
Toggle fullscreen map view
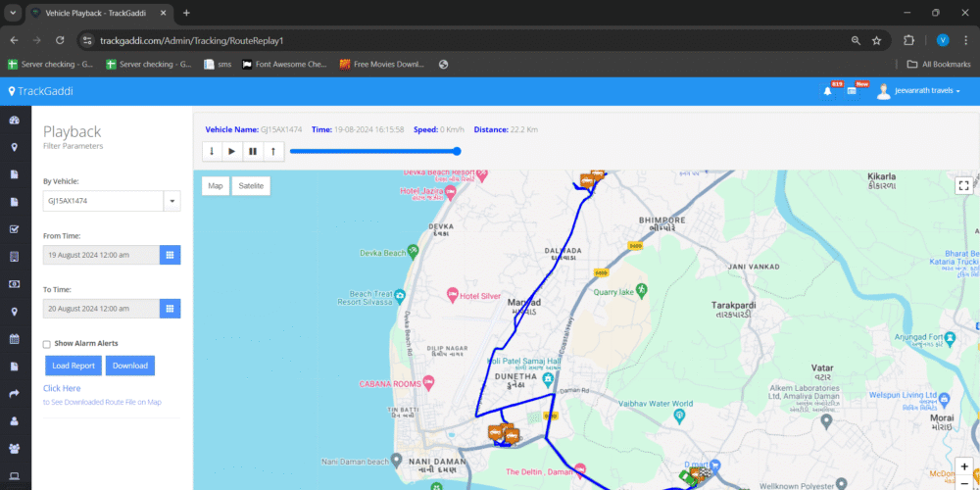click(x=963, y=185)
